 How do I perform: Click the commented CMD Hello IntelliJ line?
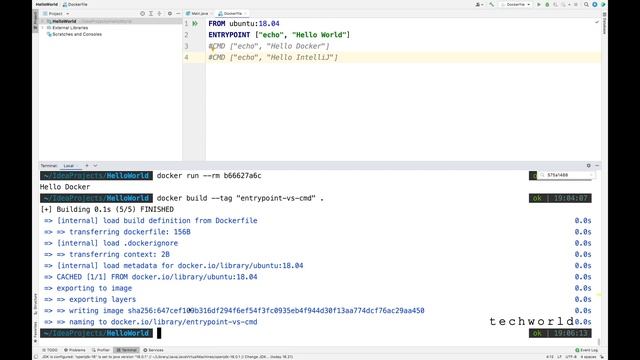point(273,58)
